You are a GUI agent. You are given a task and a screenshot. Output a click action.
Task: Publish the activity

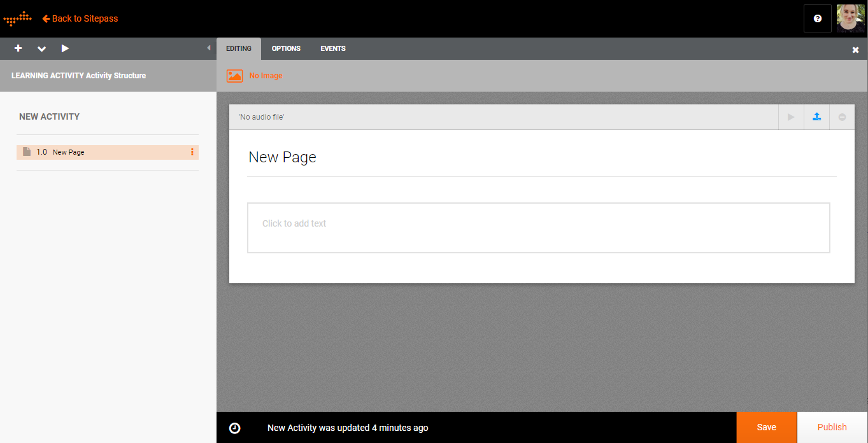pos(832,427)
